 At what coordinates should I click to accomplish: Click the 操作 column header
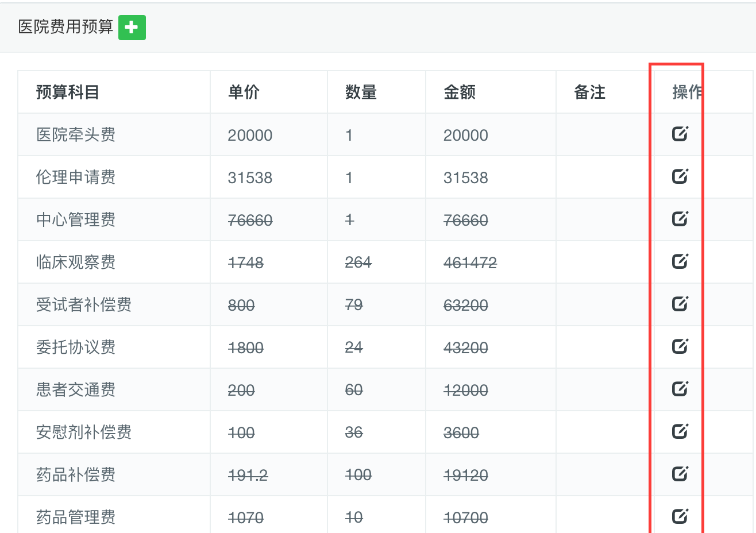(688, 92)
